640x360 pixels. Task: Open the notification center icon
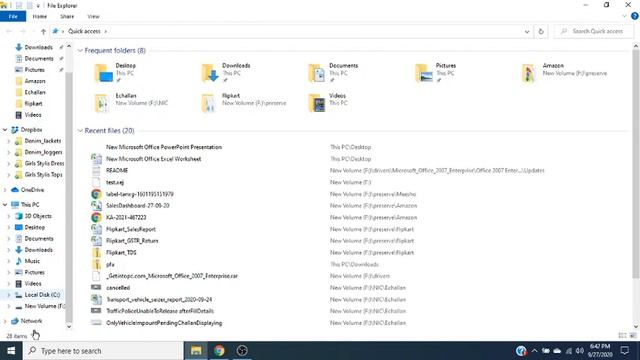[624, 351]
